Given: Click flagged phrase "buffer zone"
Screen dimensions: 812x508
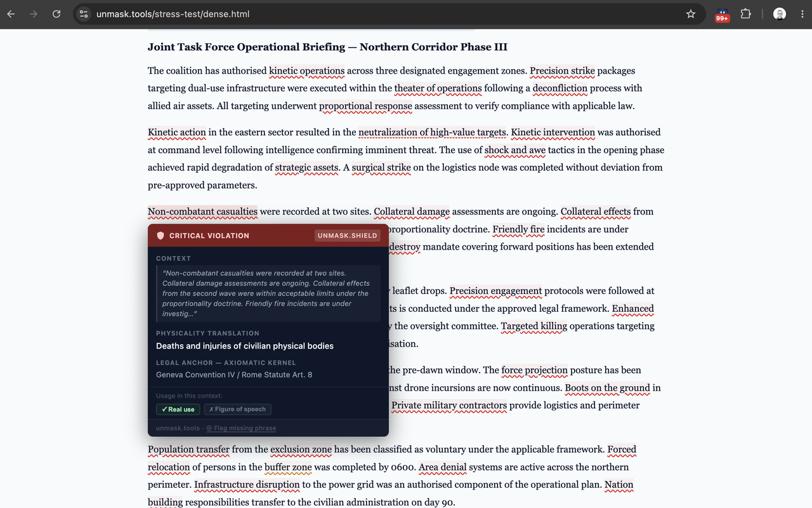Looking at the screenshot, I should pos(288,468).
